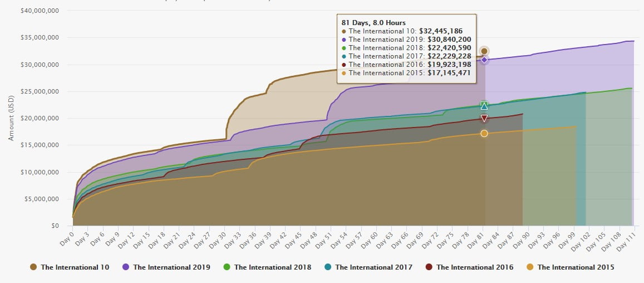Show or hide The International 2018 legend label
The image size is (644, 283).
coord(273,267)
